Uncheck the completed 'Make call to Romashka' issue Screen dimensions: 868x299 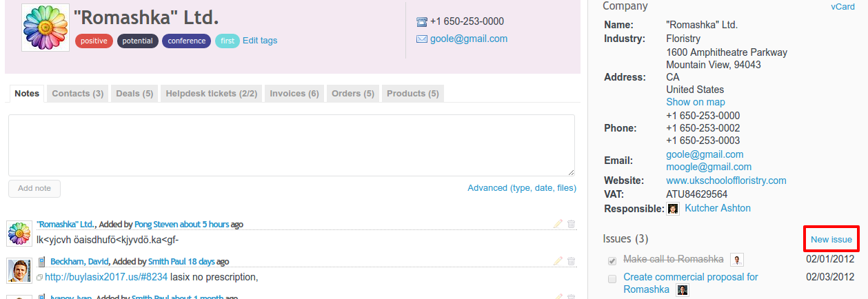612,261
